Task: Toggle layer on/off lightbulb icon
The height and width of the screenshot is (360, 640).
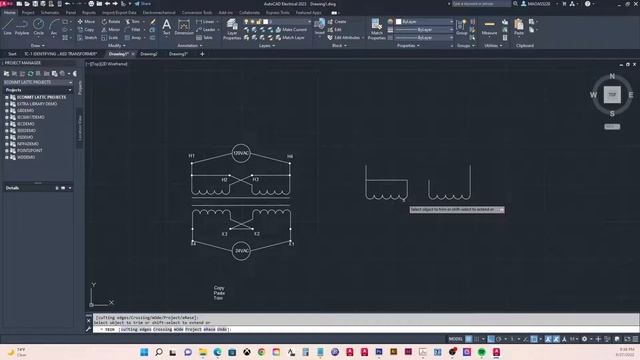Action: tap(246, 22)
